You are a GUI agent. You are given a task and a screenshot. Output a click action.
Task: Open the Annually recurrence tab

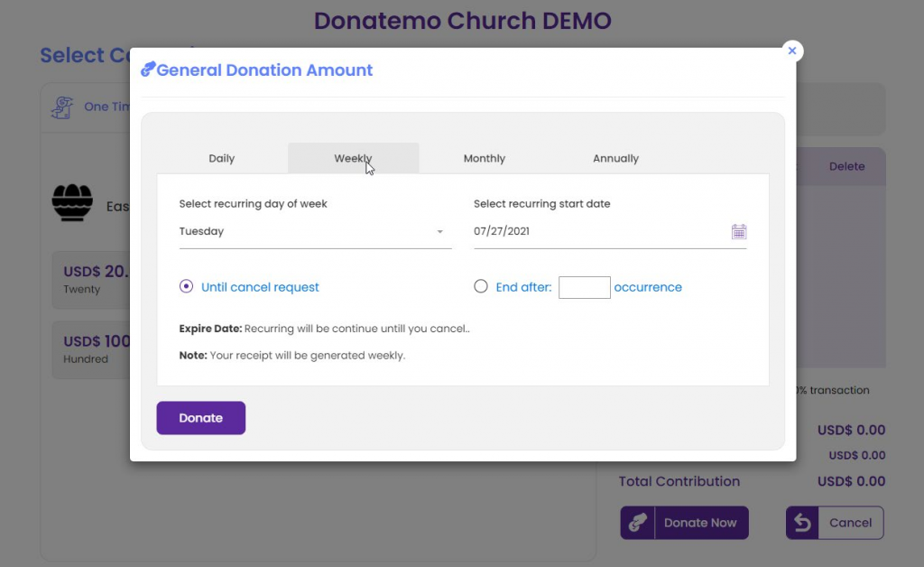615,159
